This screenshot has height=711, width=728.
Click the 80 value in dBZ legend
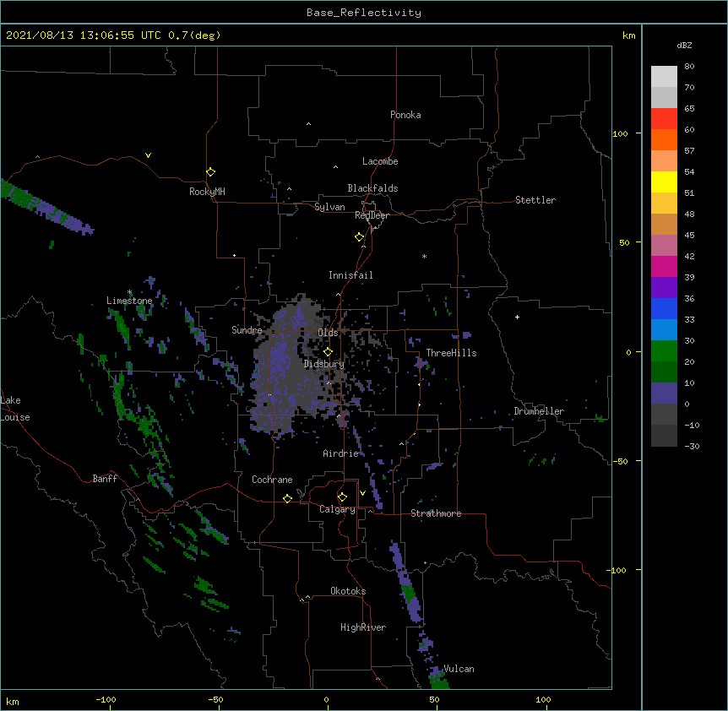point(689,66)
